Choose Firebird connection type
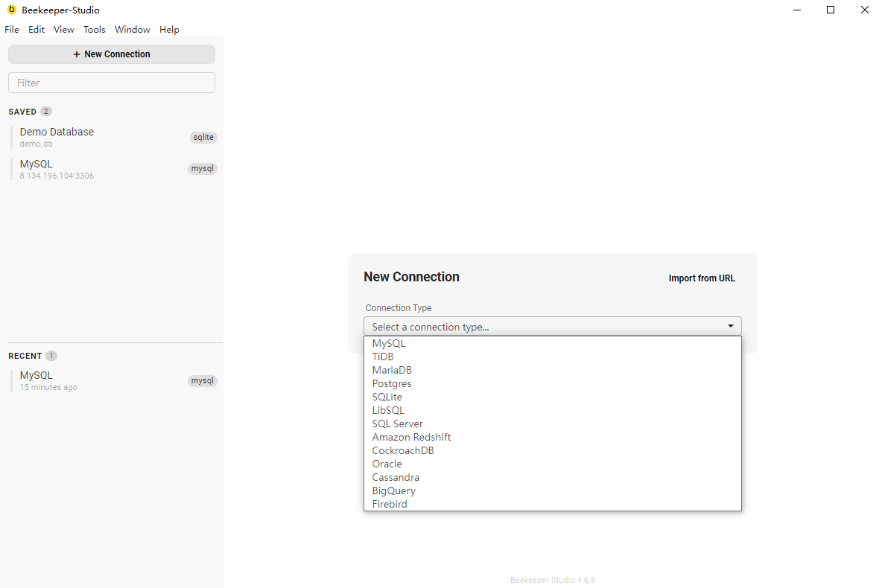 (390, 505)
